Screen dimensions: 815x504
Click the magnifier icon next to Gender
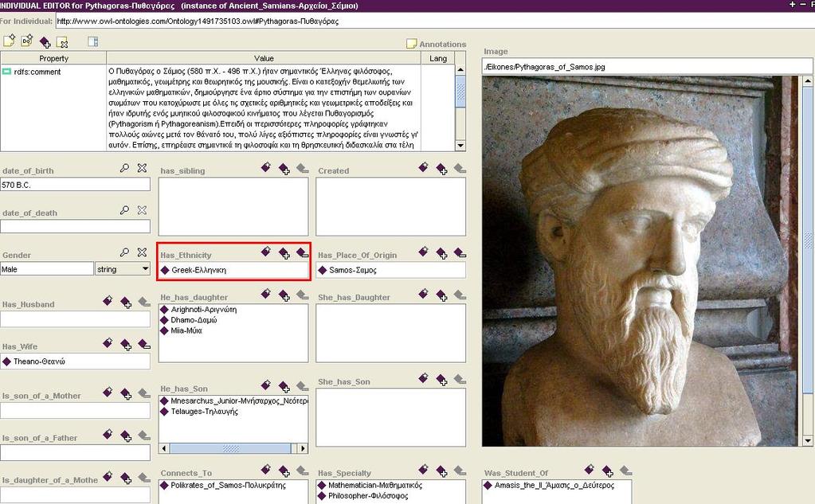coord(124,252)
